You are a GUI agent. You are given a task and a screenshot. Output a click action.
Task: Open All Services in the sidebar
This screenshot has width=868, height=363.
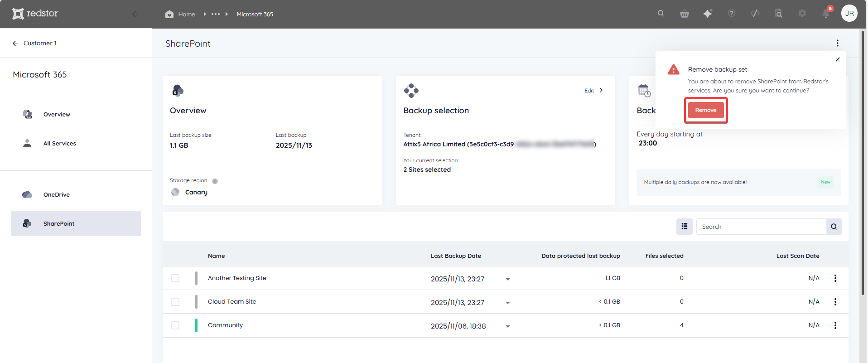pyautogui.click(x=76, y=143)
